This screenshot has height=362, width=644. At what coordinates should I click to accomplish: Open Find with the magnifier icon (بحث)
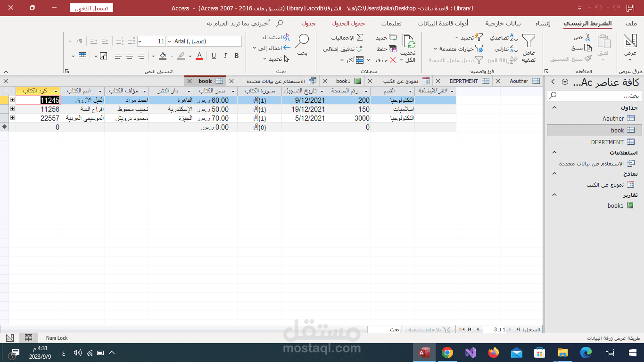[302, 41]
